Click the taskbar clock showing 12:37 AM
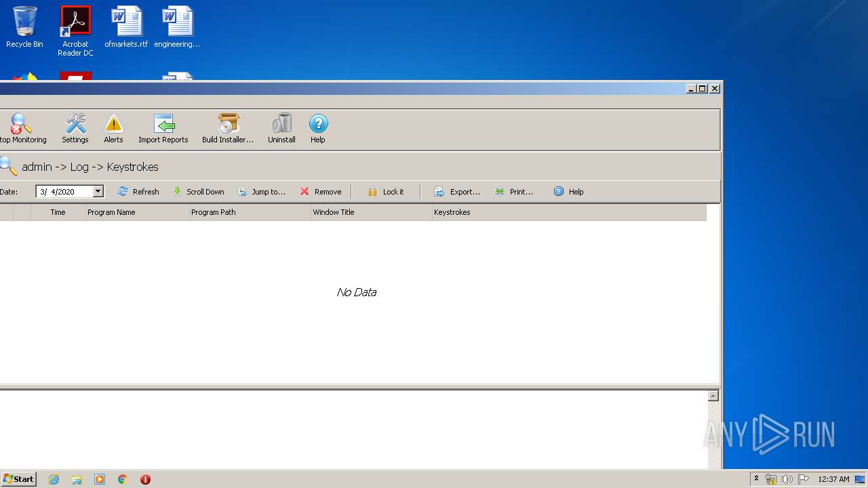This screenshot has height=488, width=868. tap(833, 479)
